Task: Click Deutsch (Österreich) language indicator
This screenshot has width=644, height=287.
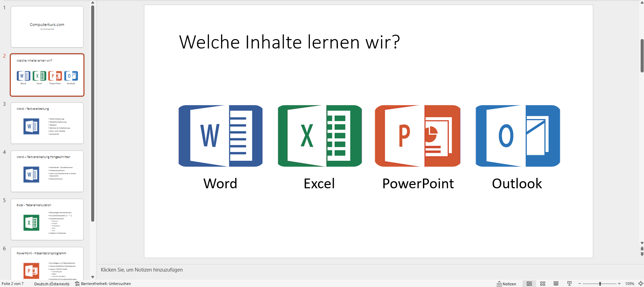Action: point(52,284)
